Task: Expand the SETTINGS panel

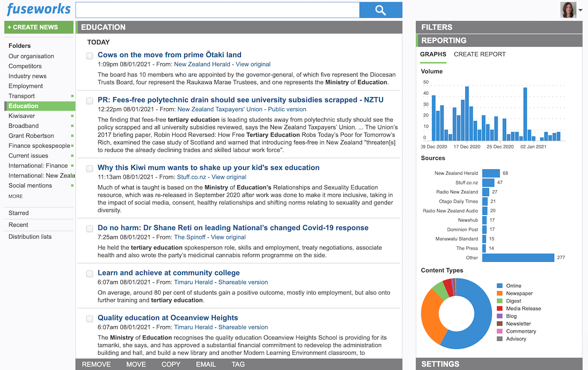Action: pyautogui.click(x=500, y=364)
